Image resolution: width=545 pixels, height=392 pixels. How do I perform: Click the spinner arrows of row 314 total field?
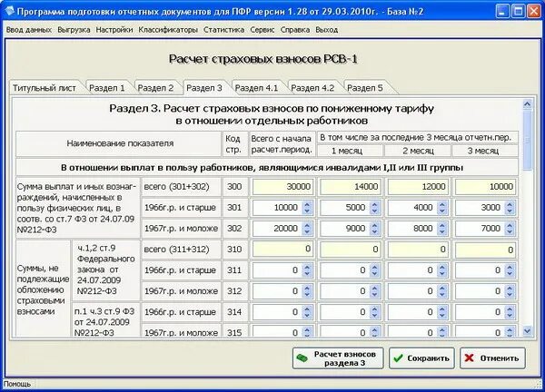(307, 312)
